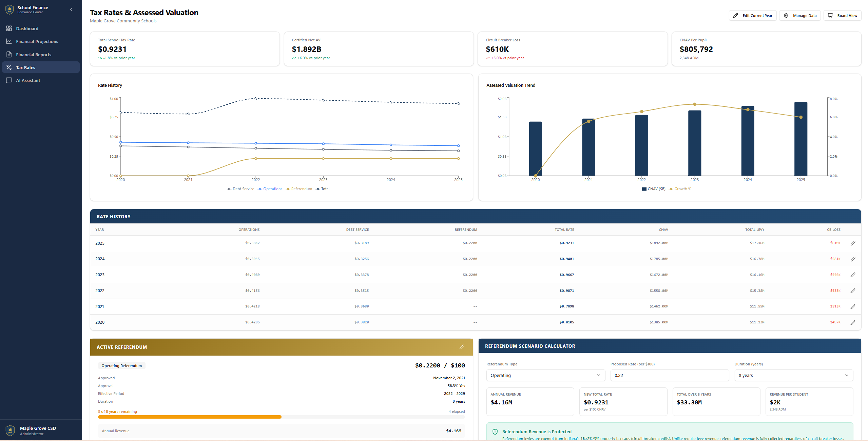Screen dimensions: 868x441
Task: Click the pencil icon for the 2025 row
Action: pos(853,243)
